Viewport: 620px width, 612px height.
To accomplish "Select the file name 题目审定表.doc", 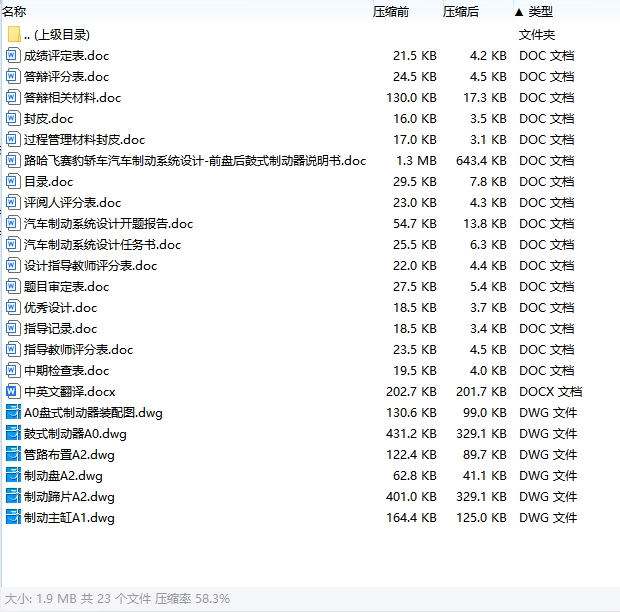I will [x=66, y=286].
